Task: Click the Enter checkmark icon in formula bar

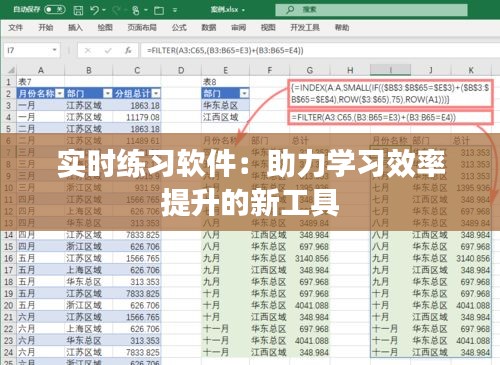Action: pyautogui.click(x=108, y=51)
